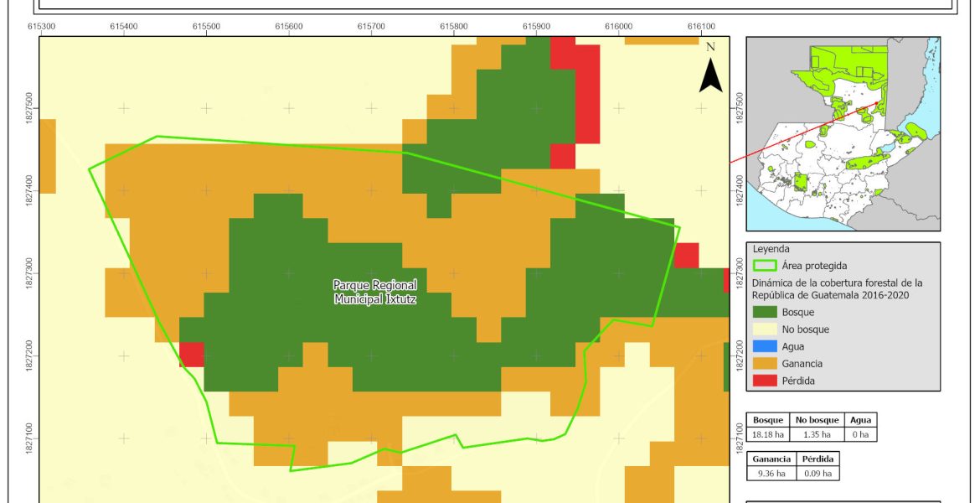Click the green Área protegida legend outline

point(766,266)
